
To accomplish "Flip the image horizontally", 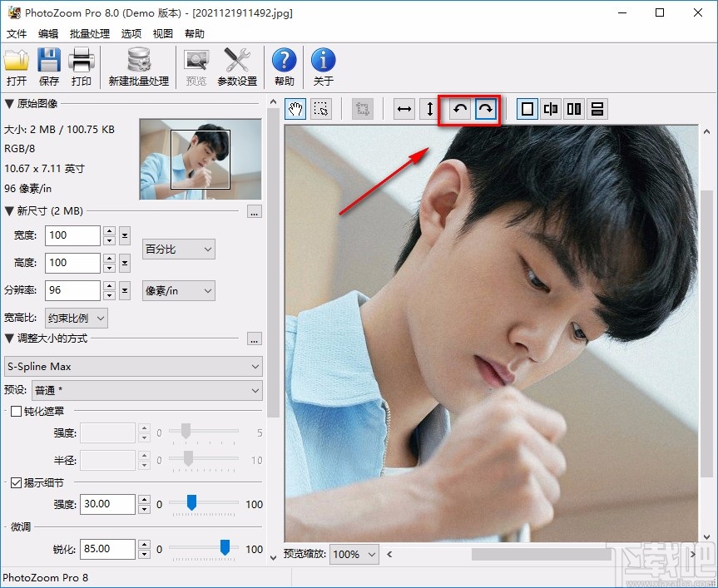I will pos(404,109).
